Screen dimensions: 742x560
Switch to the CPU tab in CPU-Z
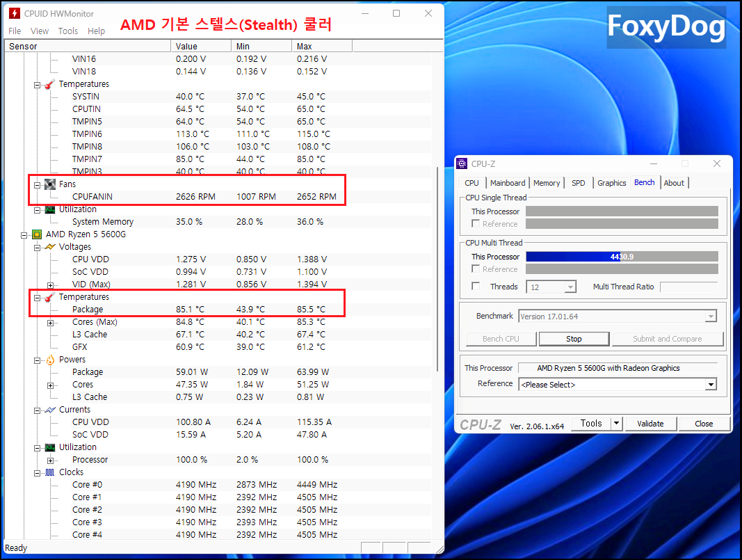click(471, 183)
